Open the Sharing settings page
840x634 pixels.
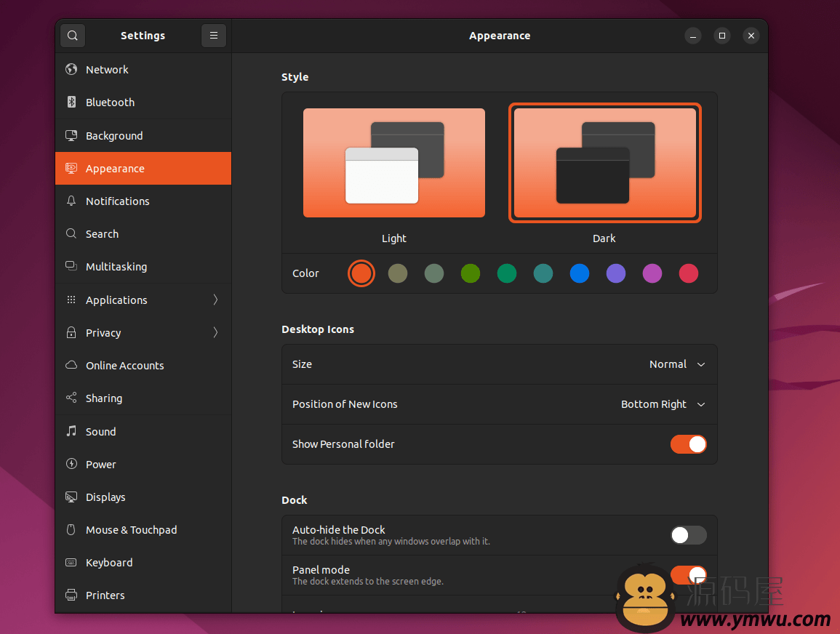143,398
